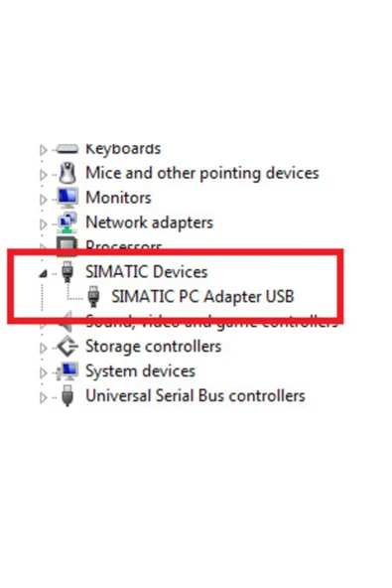The image size is (392, 588).
Task: Select the Storage controllers label
Action: 153,346
